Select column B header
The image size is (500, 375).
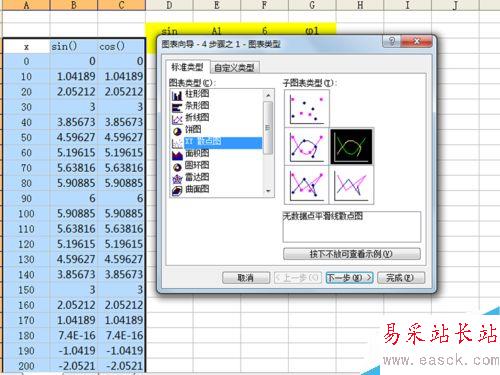(x=74, y=5)
